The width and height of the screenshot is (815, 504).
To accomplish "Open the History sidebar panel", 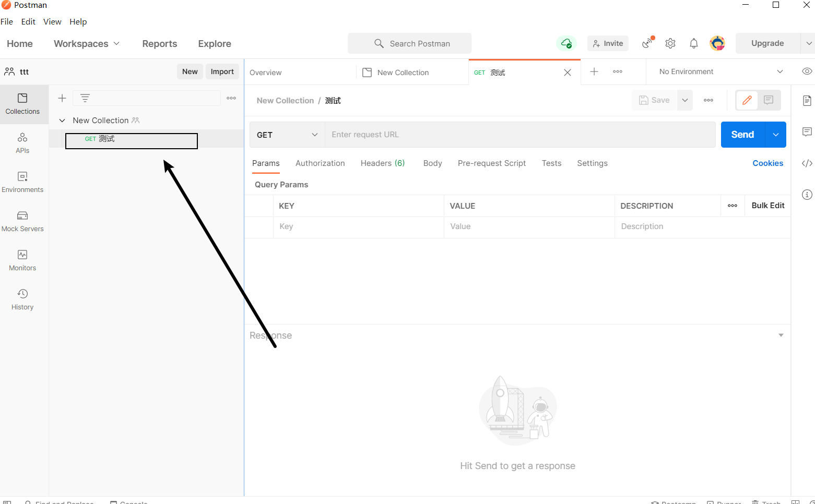I will pyautogui.click(x=22, y=300).
